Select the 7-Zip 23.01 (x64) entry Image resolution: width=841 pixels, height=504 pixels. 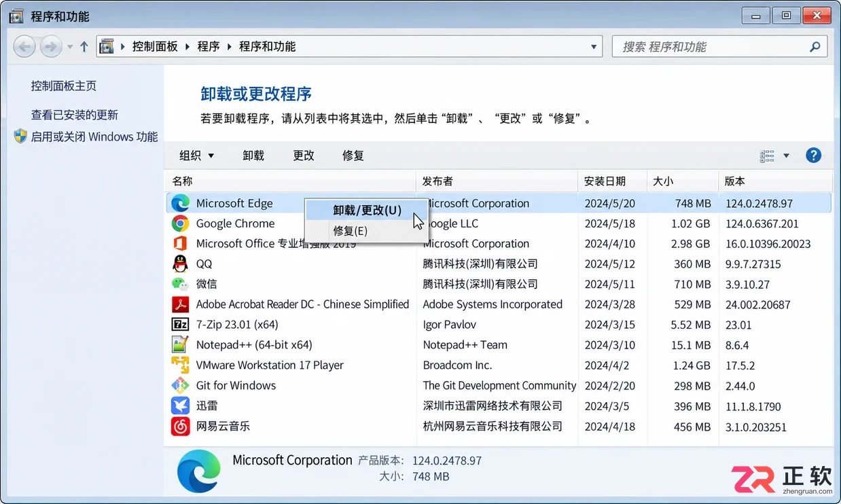237,325
